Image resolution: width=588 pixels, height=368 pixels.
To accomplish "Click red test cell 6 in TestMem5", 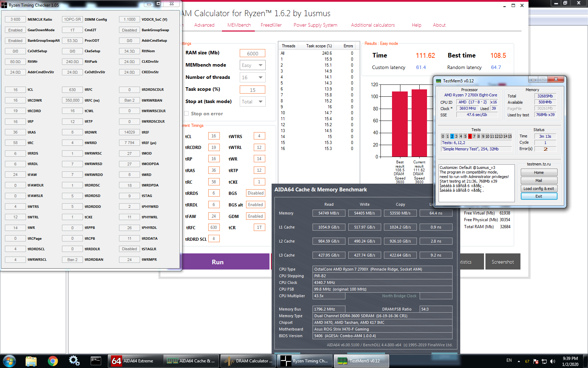I will (470, 136).
